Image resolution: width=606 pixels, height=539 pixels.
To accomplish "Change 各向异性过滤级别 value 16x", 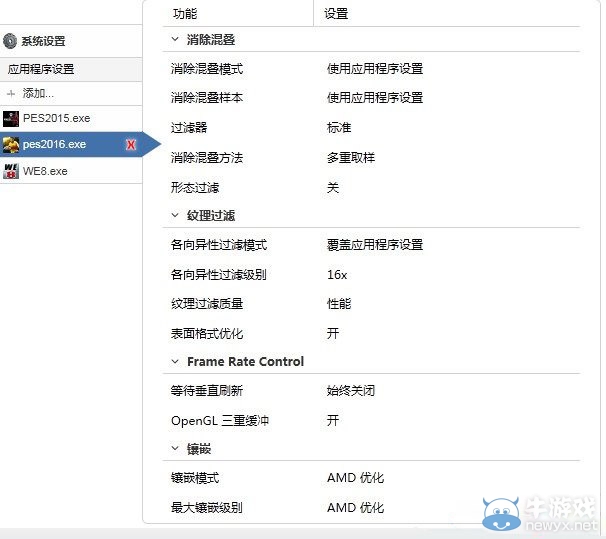I will click(x=337, y=275).
